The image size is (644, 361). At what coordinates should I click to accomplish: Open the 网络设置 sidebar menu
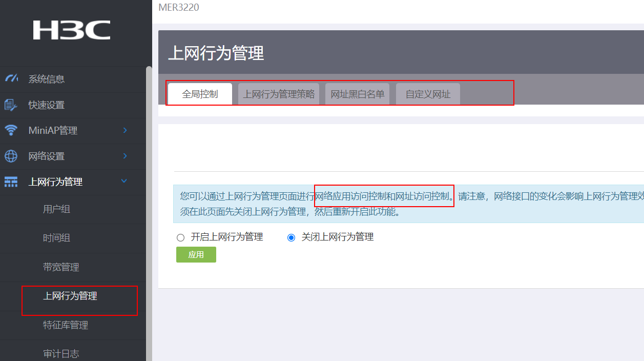click(x=73, y=156)
